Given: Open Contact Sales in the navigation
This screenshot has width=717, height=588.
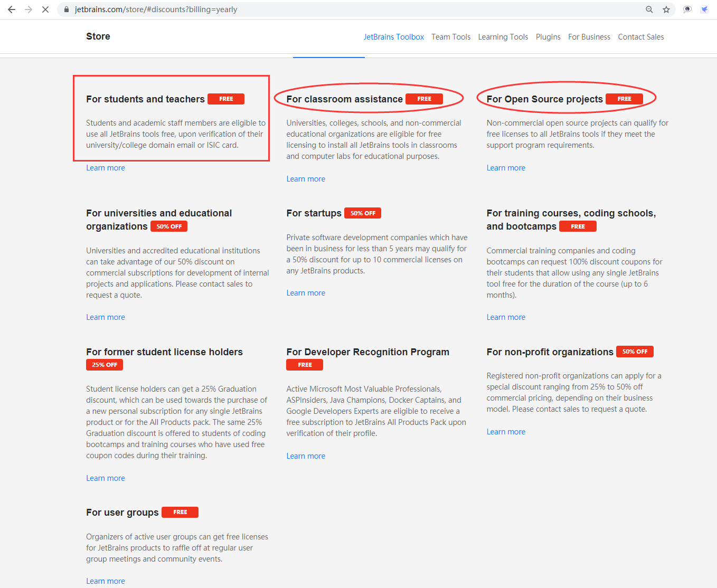Looking at the screenshot, I should click(641, 37).
